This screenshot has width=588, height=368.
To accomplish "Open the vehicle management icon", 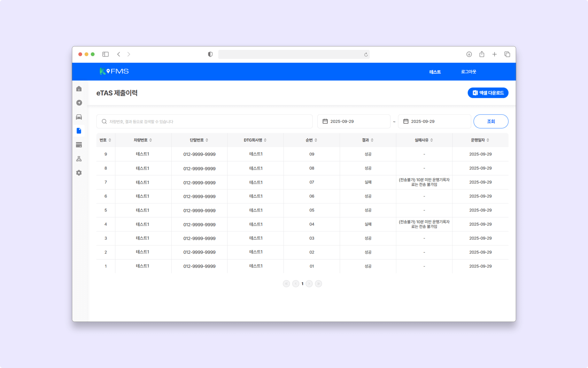I will click(79, 117).
